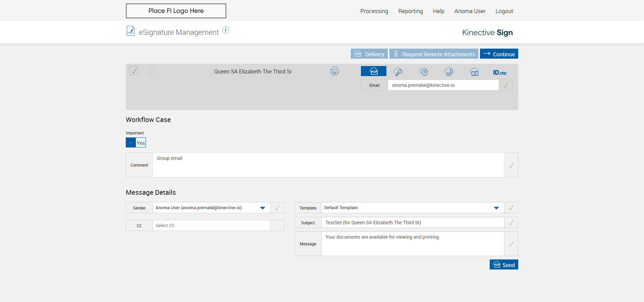Choose the ID.me verification option
Image resolution: width=644 pixels, height=302 pixels.
499,72
